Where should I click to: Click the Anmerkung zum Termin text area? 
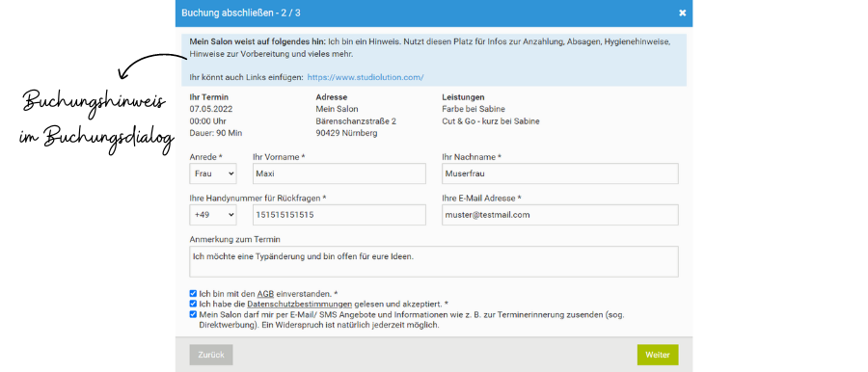pyautogui.click(x=434, y=261)
